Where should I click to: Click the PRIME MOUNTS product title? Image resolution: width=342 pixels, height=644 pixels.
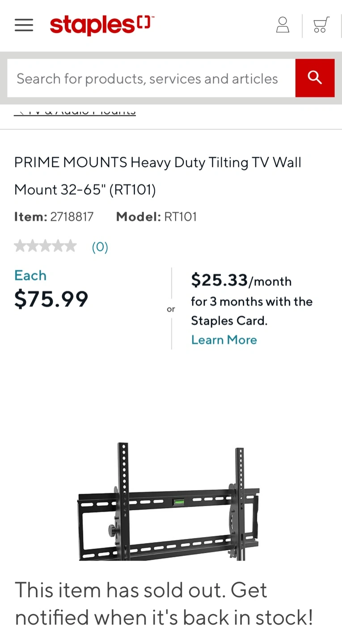pos(157,176)
